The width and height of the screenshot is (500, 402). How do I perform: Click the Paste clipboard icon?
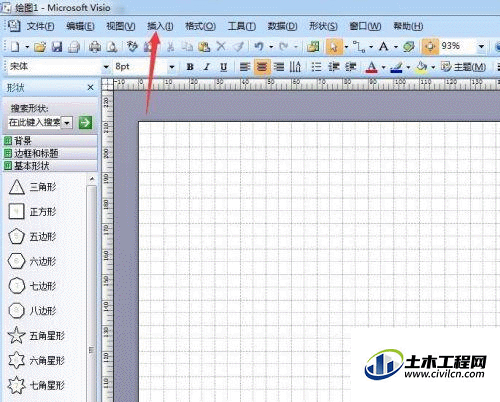(x=204, y=47)
